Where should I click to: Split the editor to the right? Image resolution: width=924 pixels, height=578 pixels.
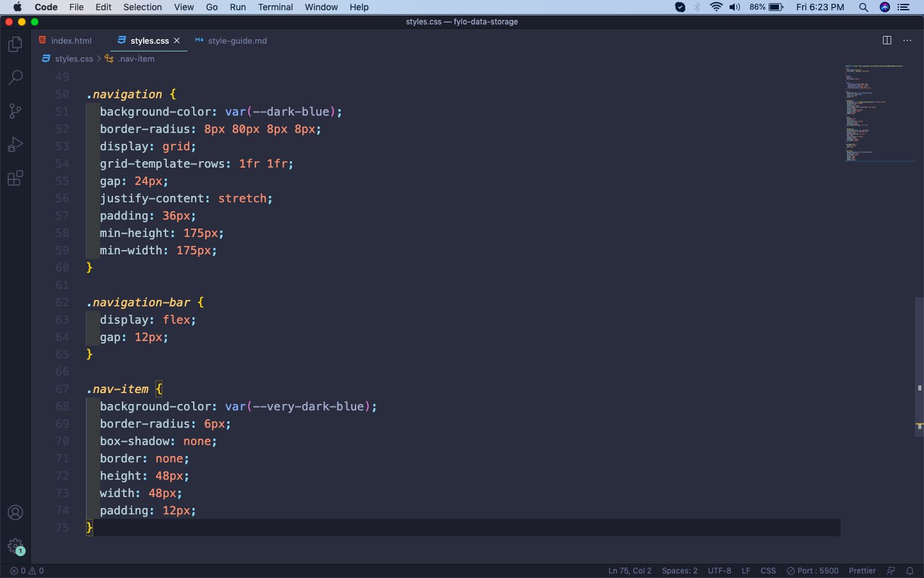pos(887,40)
